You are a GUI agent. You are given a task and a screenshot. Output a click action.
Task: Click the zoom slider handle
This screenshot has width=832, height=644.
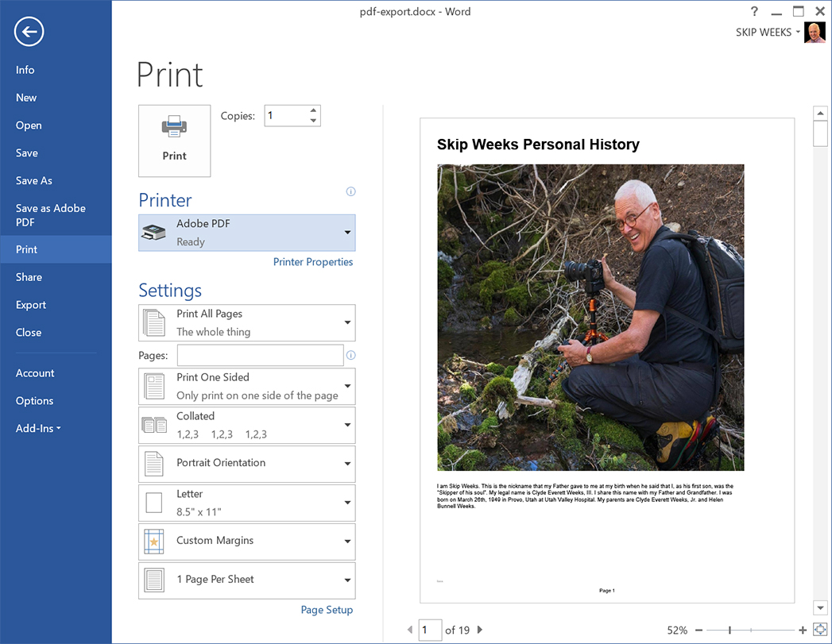tap(730, 631)
